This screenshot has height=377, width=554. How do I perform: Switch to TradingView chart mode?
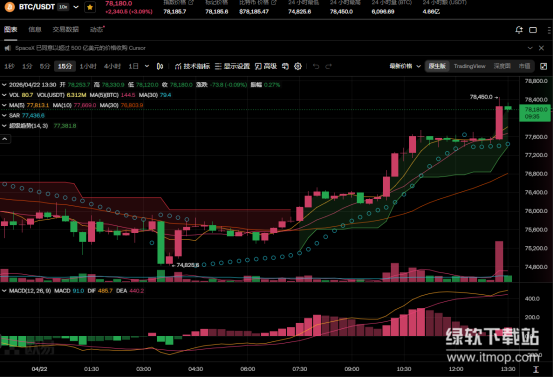pos(470,66)
